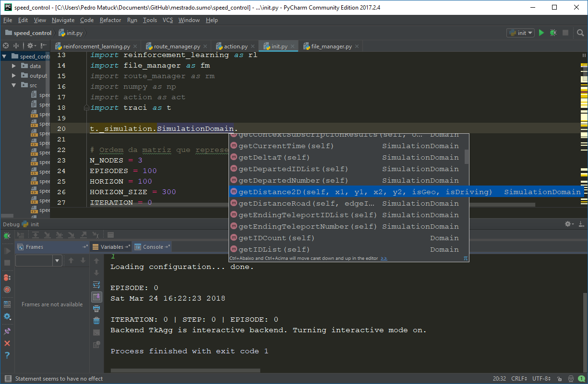Click the '>>' link in completion hint

click(384, 258)
